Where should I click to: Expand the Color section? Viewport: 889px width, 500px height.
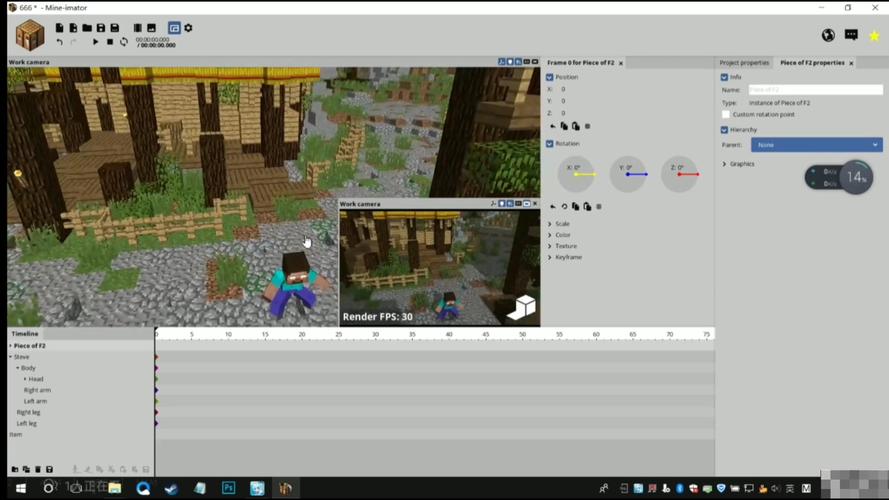coord(549,235)
